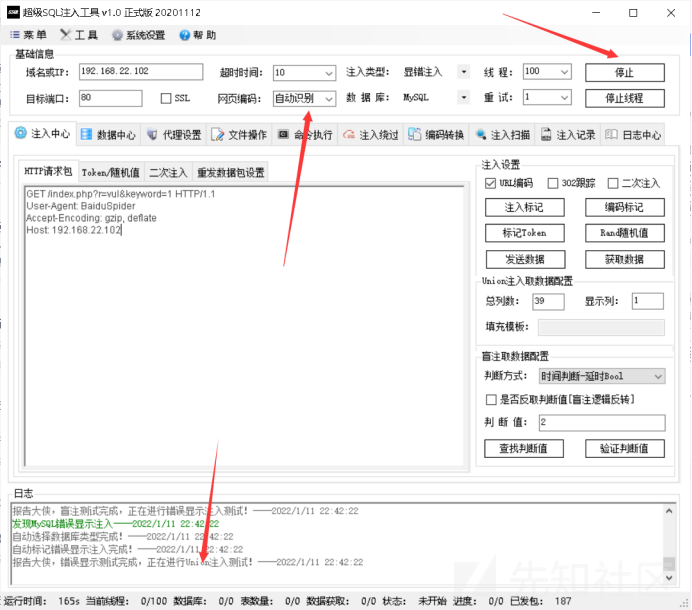This screenshot has width=692, height=610.
Task: Click the 自动选择数据库类型完成 log line
Action: coord(123,536)
